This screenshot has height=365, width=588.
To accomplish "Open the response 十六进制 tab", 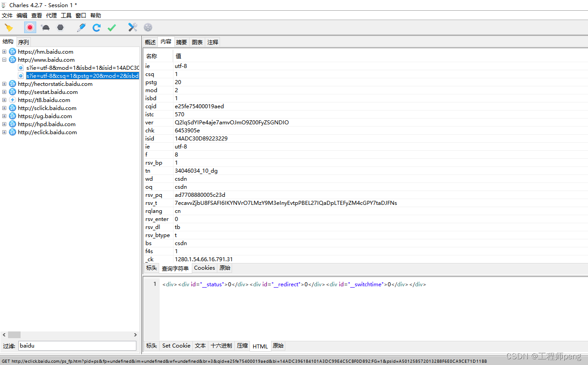I will (221, 346).
